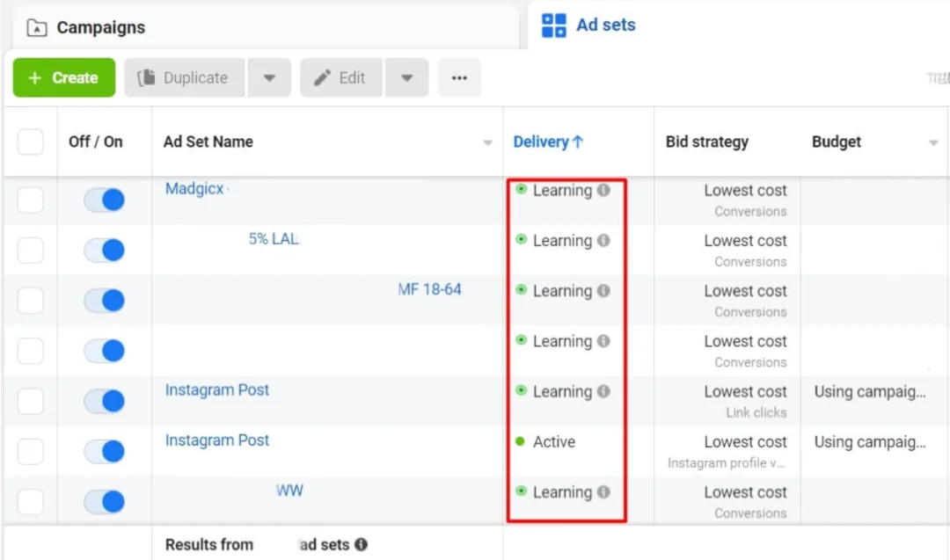This screenshot has width=950, height=560.
Task: Click Link clicks bid strategy text
Action: [756, 412]
